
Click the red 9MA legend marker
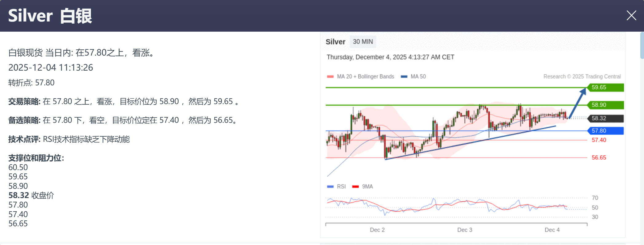[x=355, y=187]
